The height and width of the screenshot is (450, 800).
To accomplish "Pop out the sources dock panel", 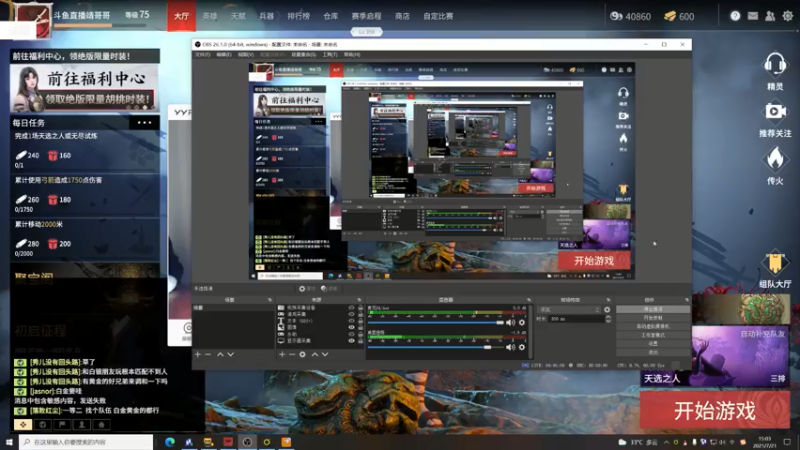I will 359,300.
